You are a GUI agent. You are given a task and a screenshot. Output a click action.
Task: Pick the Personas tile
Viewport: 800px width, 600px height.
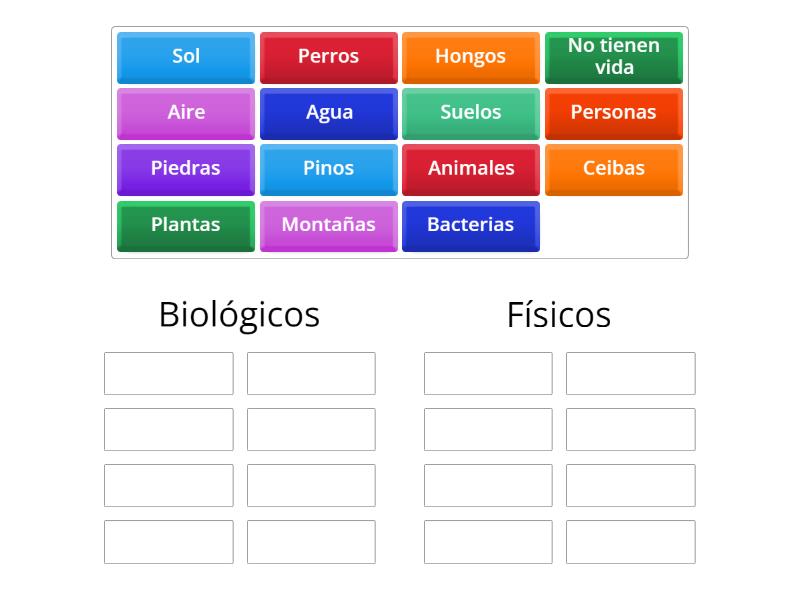(x=614, y=114)
